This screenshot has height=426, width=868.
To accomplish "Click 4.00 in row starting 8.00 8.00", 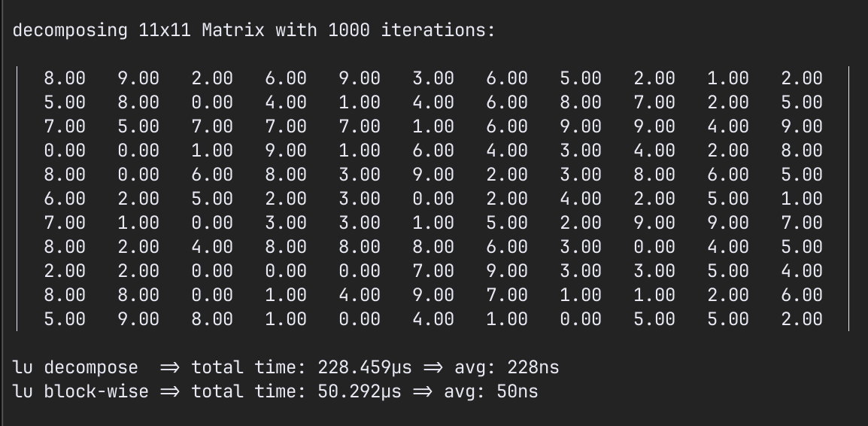I will click(360, 295).
